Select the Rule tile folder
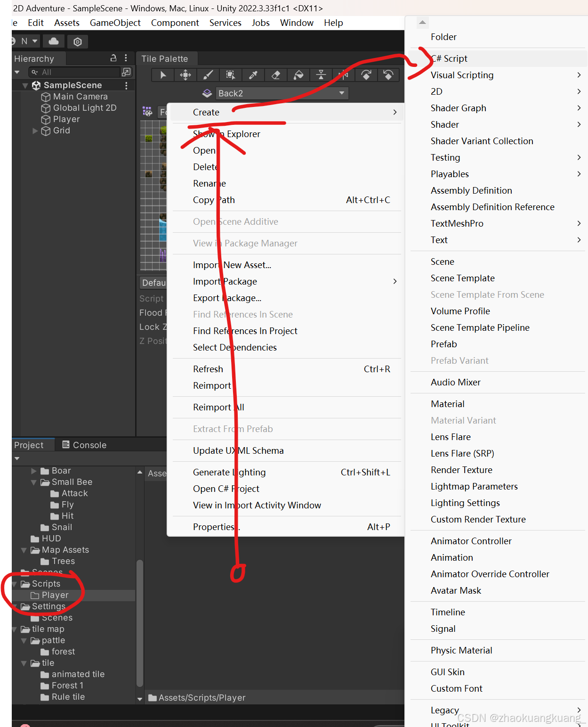The width and height of the screenshot is (588, 727). click(63, 697)
